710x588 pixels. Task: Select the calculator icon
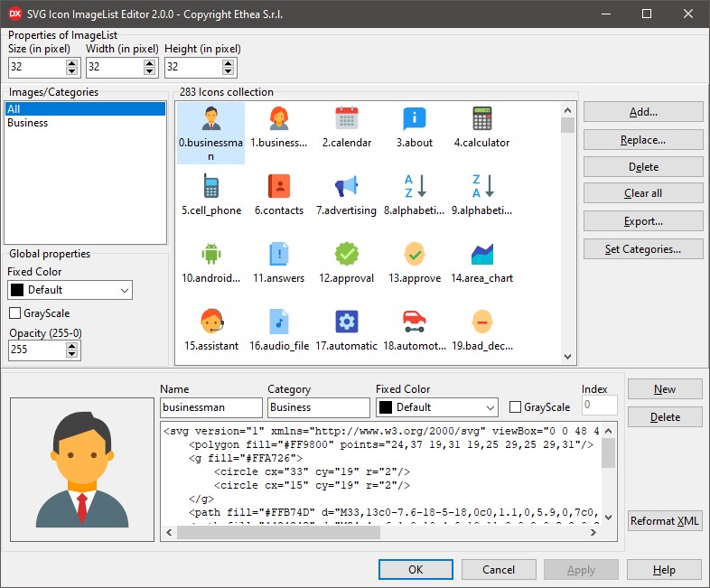(481, 118)
